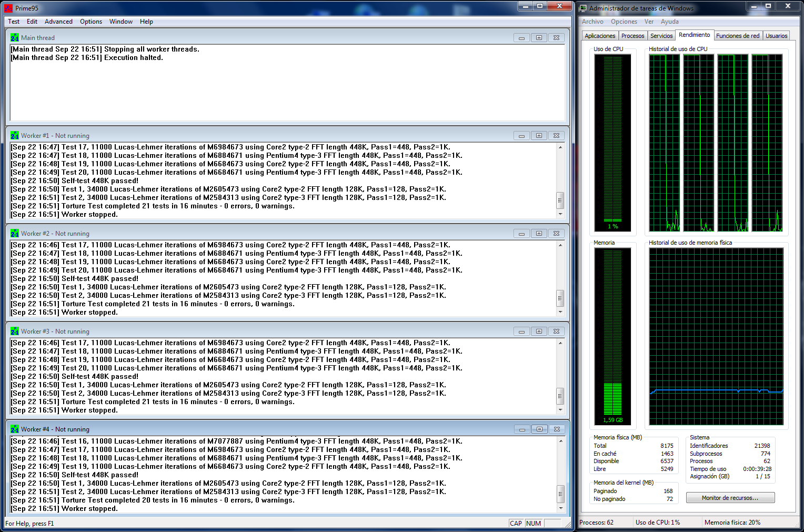Click the Monitor de recursos button

(730, 498)
